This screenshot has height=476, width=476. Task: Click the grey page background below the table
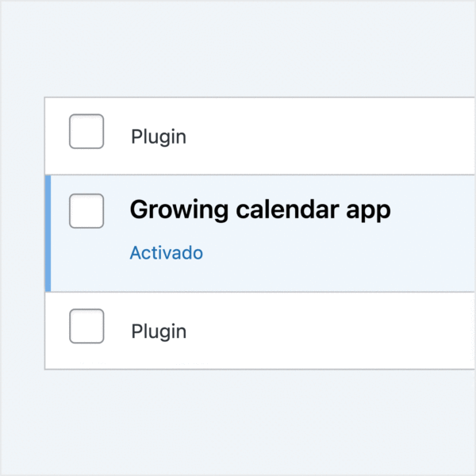(238, 420)
